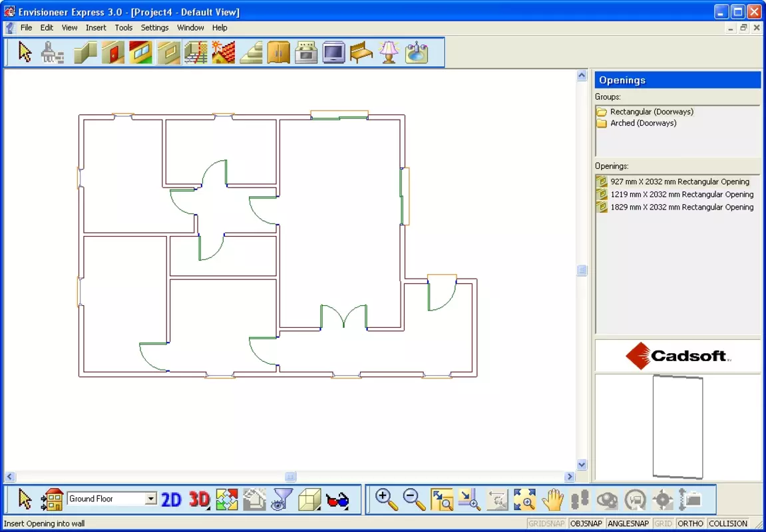Toggle GRID in status bar

pyautogui.click(x=663, y=524)
